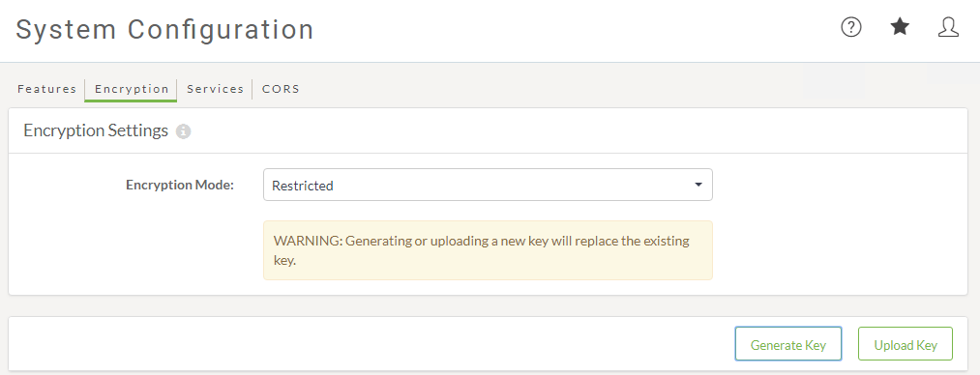Image resolution: width=980 pixels, height=375 pixels.
Task: Click blank header area between title and help icon
Action: tap(575, 30)
